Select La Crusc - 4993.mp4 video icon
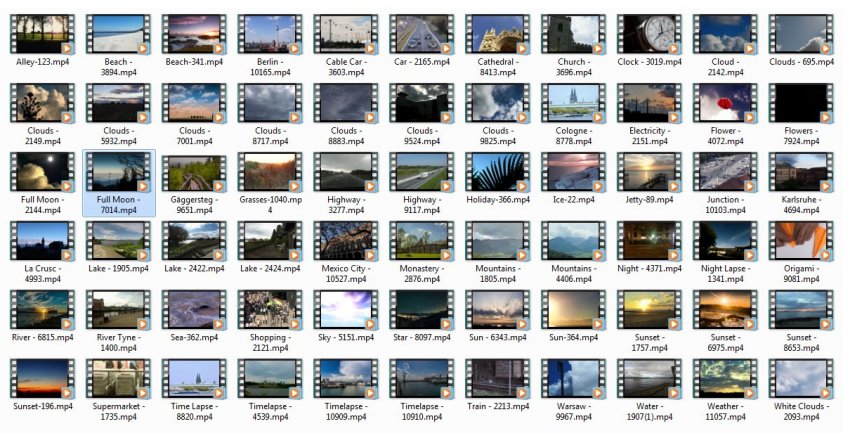Viewport: 850px width, 438px height. click(x=42, y=241)
